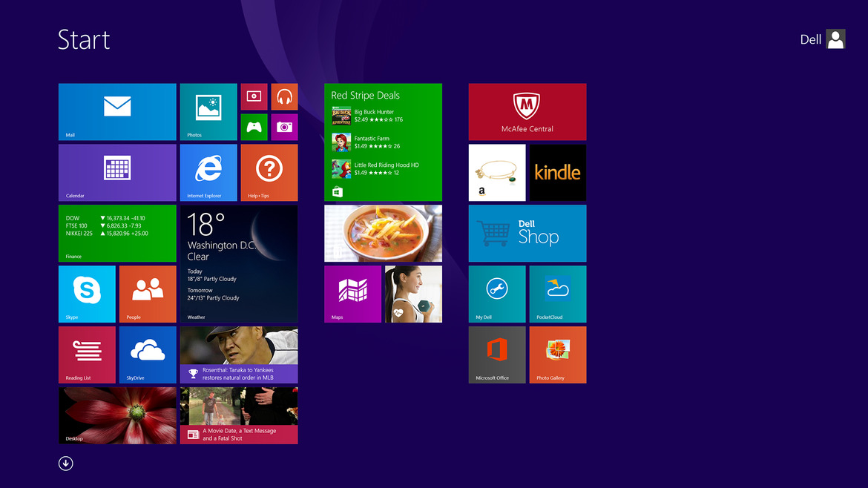Show all apps with down arrow button
Screen dimensions: 868x488
click(x=66, y=464)
